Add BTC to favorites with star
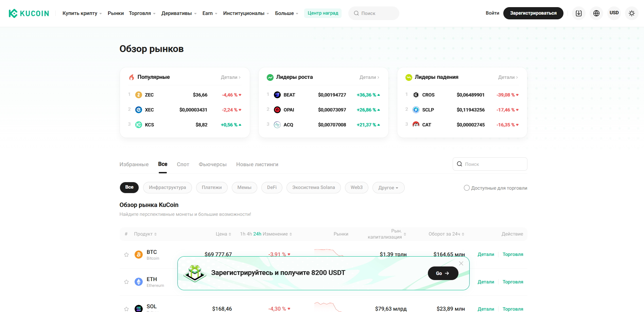The height and width of the screenshot is (312, 644). (x=126, y=255)
